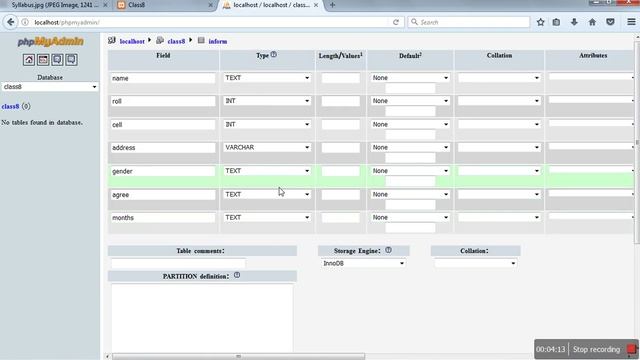Open Collation dropdown for agree field
This screenshot has width=640, height=360.
499,194
